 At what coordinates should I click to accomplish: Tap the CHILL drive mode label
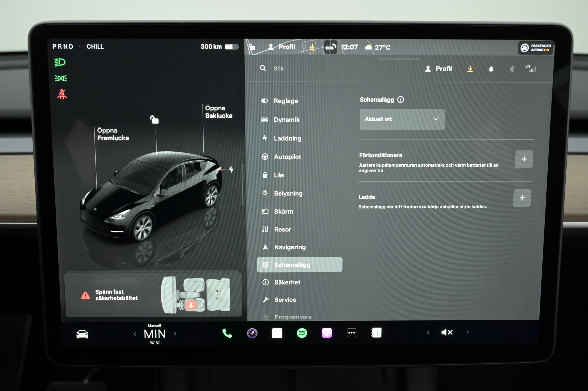95,47
